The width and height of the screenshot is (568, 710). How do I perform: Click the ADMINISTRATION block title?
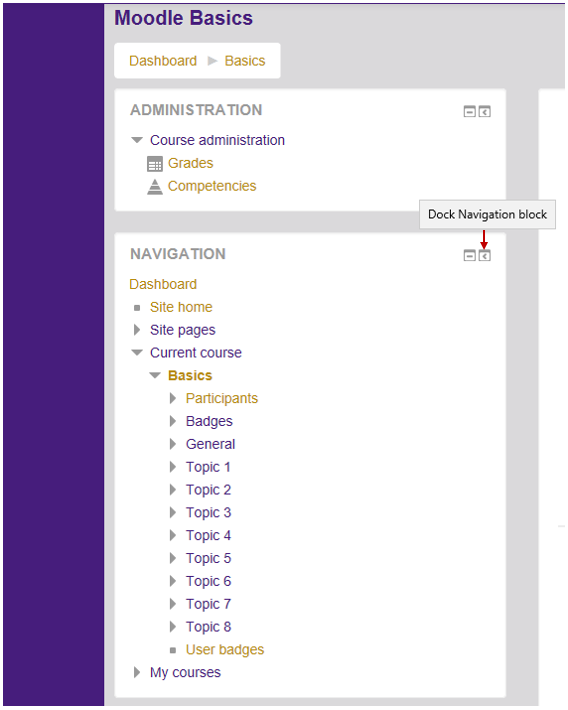point(196,110)
